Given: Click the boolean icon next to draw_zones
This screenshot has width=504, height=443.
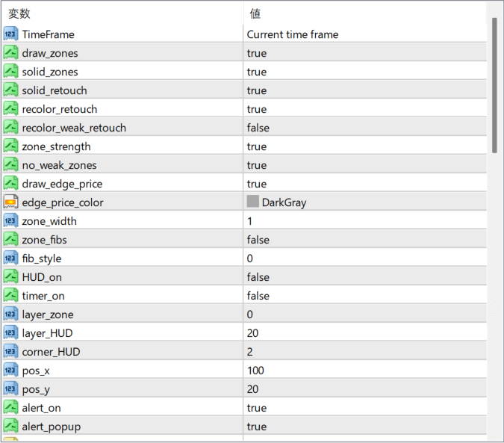Looking at the screenshot, I should [10, 53].
